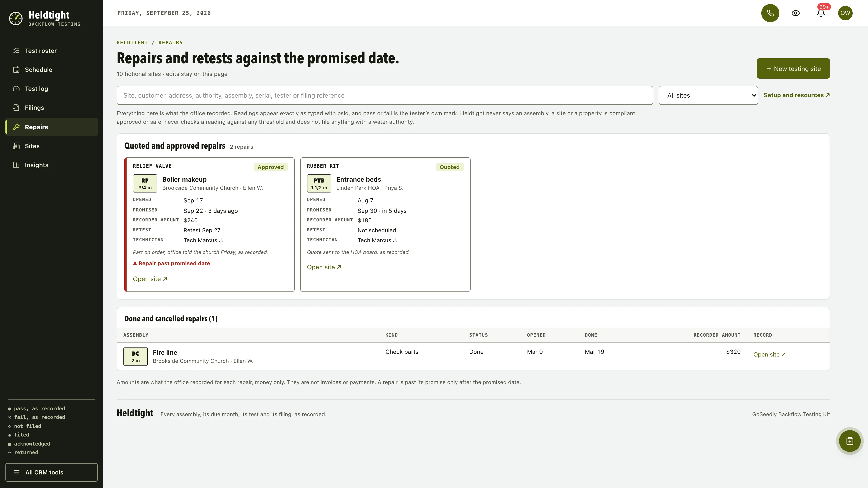This screenshot has height=488, width=868.
Task: Select the RP 3/4 in assembly badge
Action: point(145,183)
